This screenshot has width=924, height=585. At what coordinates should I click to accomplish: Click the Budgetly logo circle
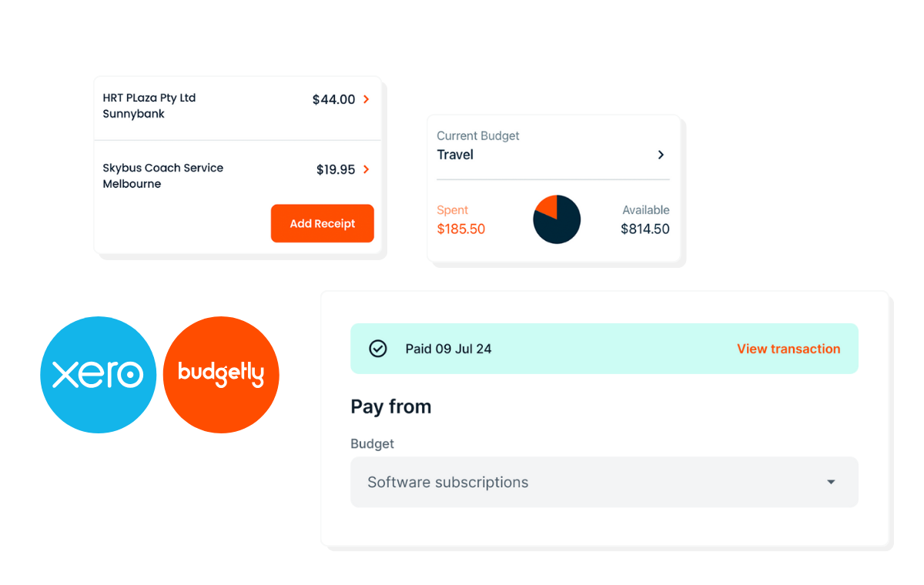221,375
